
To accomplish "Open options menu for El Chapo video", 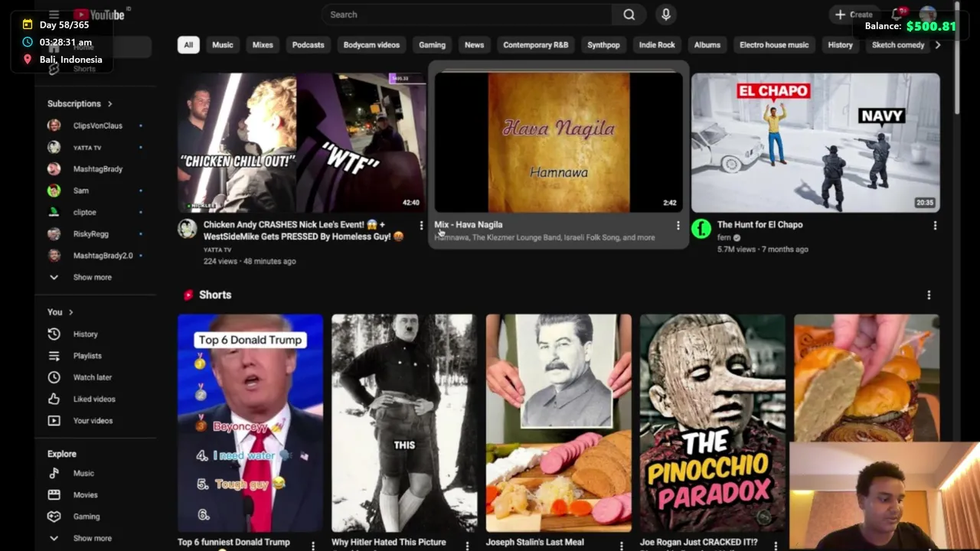I will tap(935, 226).
